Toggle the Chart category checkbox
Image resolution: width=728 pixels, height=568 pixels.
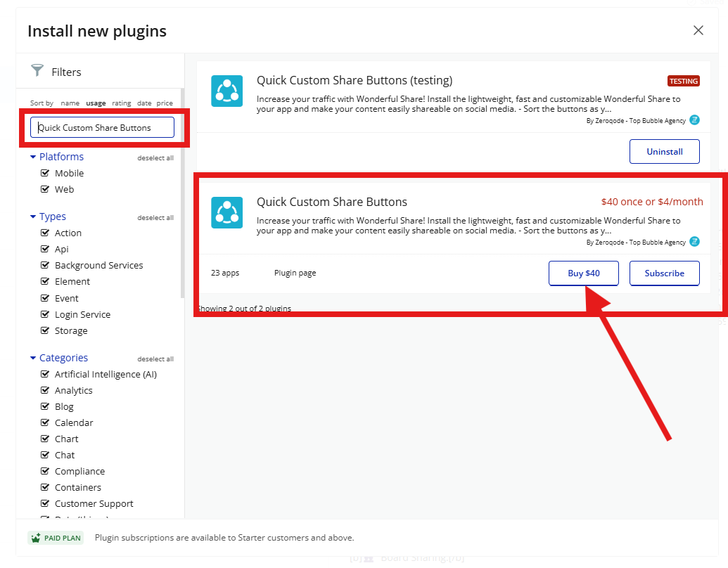coord(45,439)
